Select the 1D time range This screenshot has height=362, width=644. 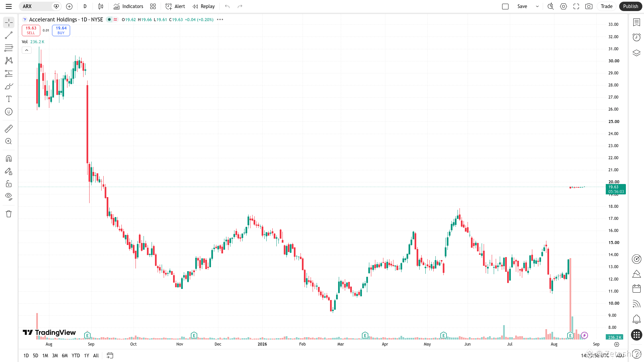(x=26, y=356)
